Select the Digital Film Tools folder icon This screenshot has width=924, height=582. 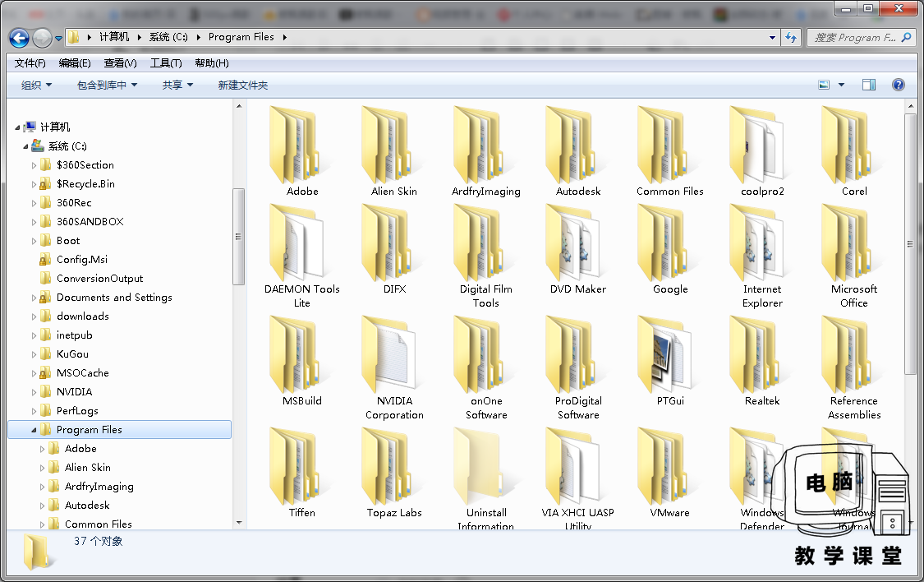(x=479, y=242)
